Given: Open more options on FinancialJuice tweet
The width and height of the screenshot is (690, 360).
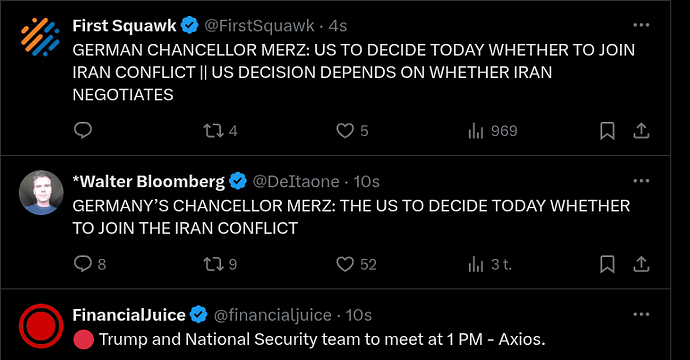Looking at the screenshot, I should click(641, 314).
